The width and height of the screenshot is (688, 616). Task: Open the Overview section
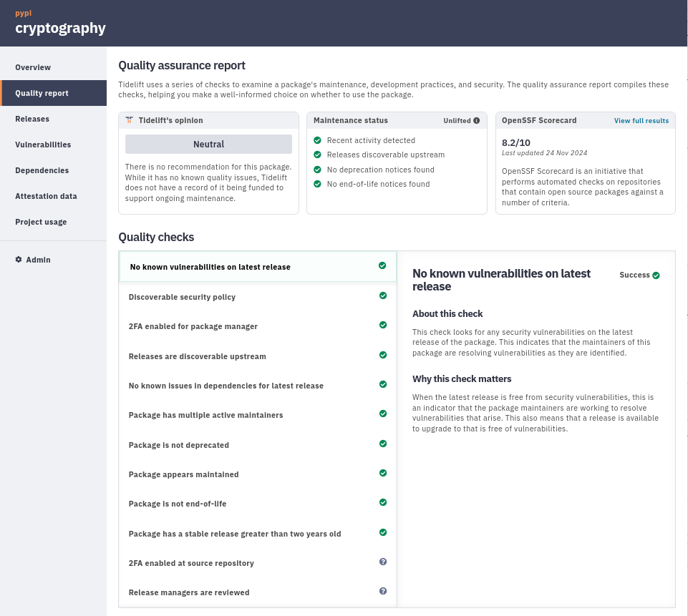(54, 67)
